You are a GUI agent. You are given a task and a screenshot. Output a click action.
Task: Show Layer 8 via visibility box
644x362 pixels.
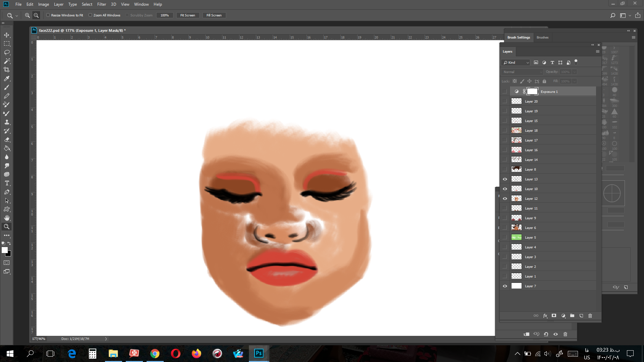(505, 170)
